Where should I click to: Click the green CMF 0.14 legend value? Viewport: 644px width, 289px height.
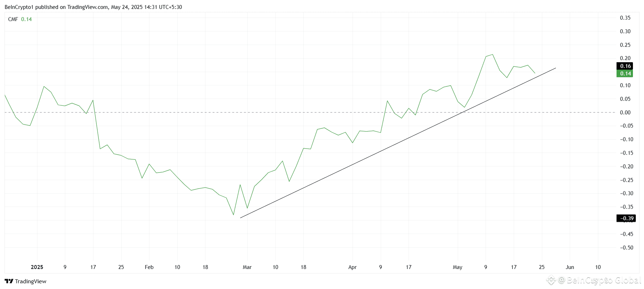pyautogui.click(x=26, y=19)
